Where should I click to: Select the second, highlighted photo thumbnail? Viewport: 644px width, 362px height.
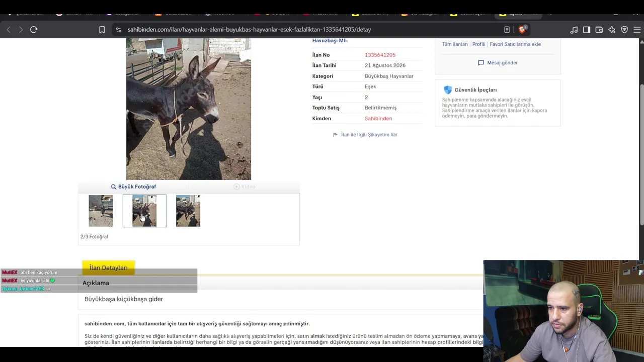click(x=144, y=211)
